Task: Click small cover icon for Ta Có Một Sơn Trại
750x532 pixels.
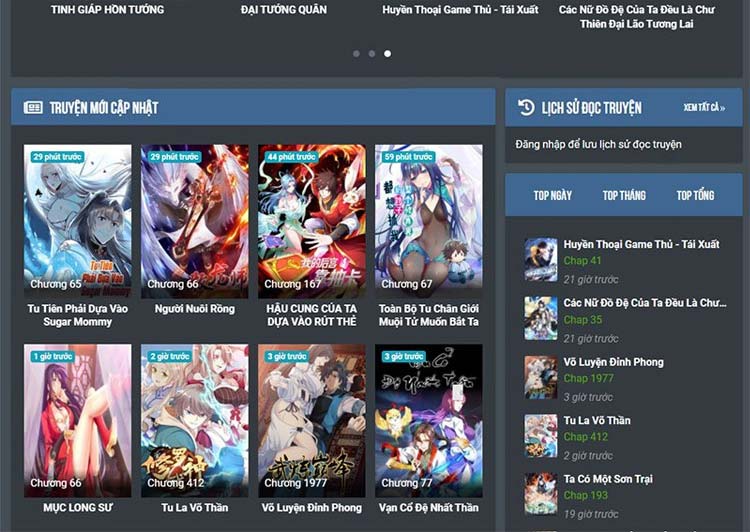Action: [541, 494]
